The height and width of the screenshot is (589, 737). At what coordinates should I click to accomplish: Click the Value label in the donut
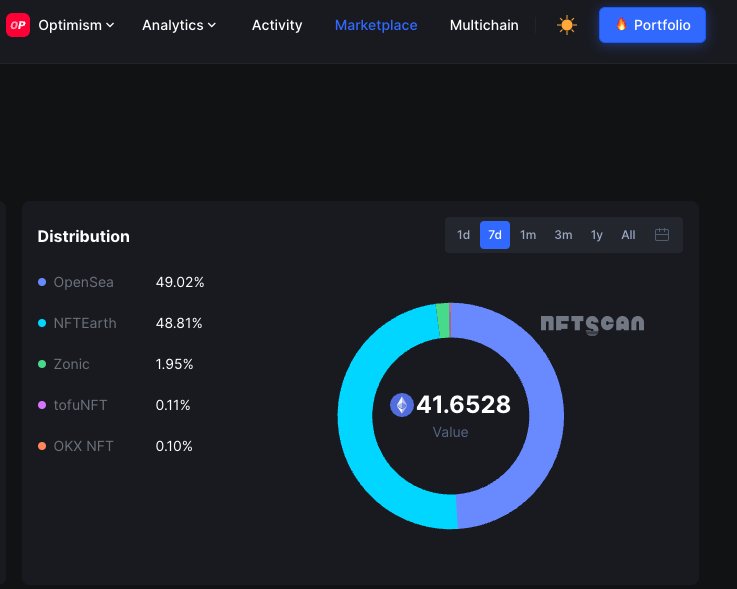click(450, 432)
